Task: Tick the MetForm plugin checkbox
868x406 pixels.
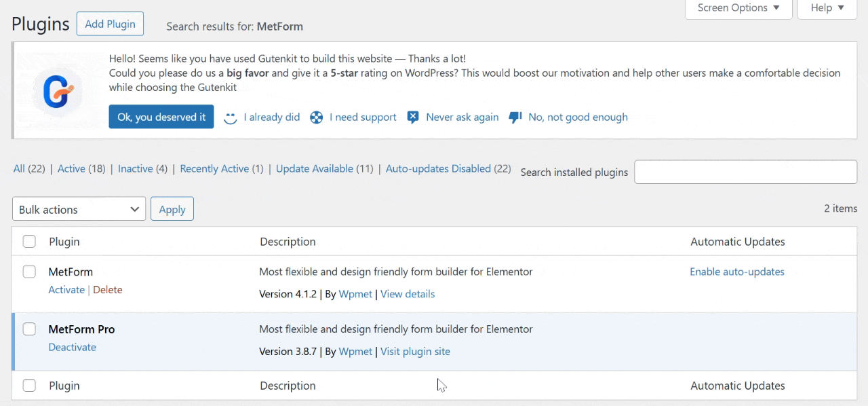Action: (x=29, y=272)
